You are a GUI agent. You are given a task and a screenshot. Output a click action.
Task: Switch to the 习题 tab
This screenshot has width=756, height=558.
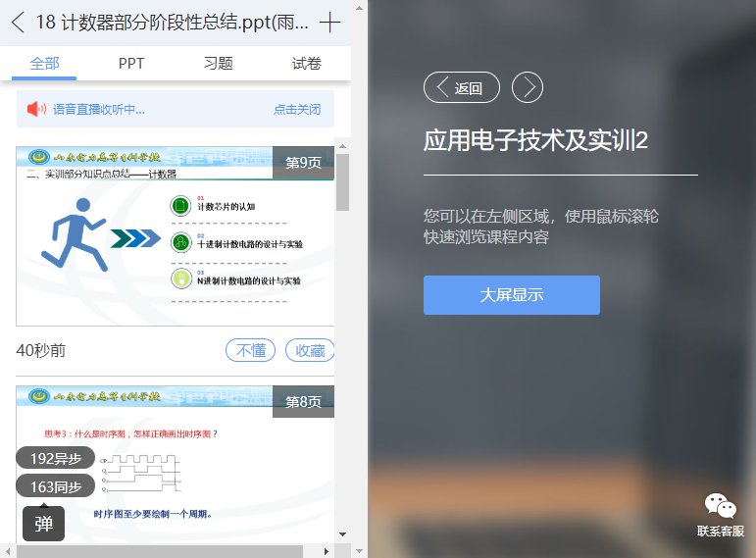(x=219, y=63)
